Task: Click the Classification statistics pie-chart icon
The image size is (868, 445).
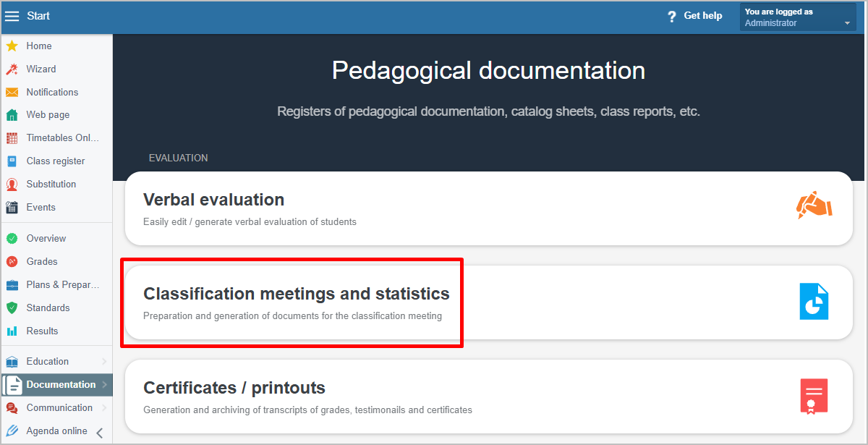Action: (x=814, y=301)
